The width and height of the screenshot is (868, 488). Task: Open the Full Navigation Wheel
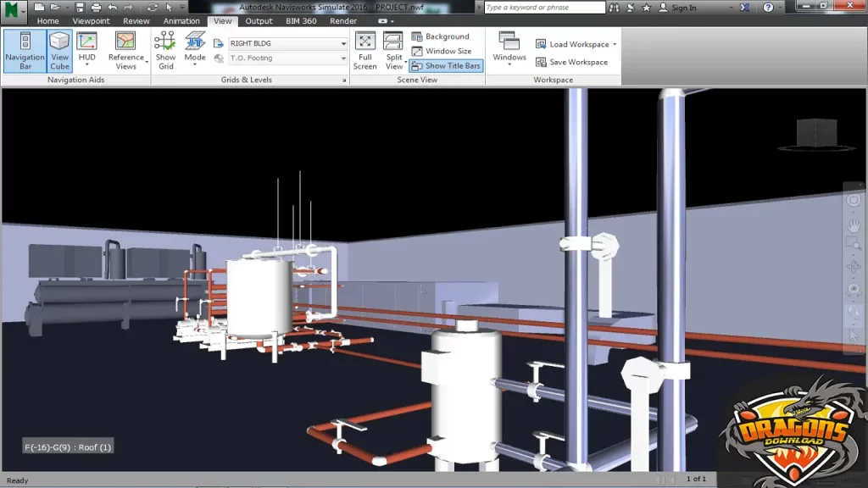pyautogui.click(x=854, y=201)
